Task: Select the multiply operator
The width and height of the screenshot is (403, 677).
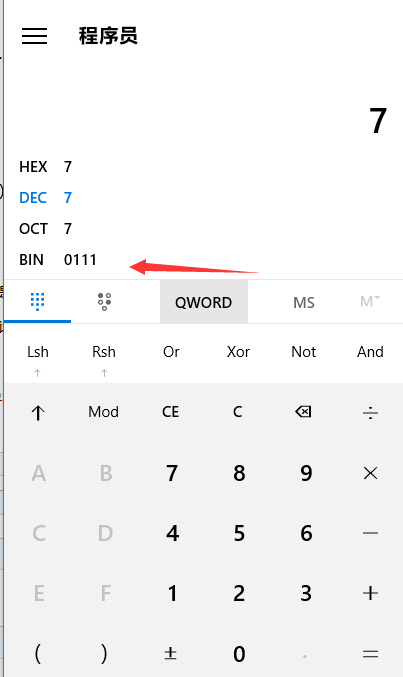Action: [x=370, y=473]
